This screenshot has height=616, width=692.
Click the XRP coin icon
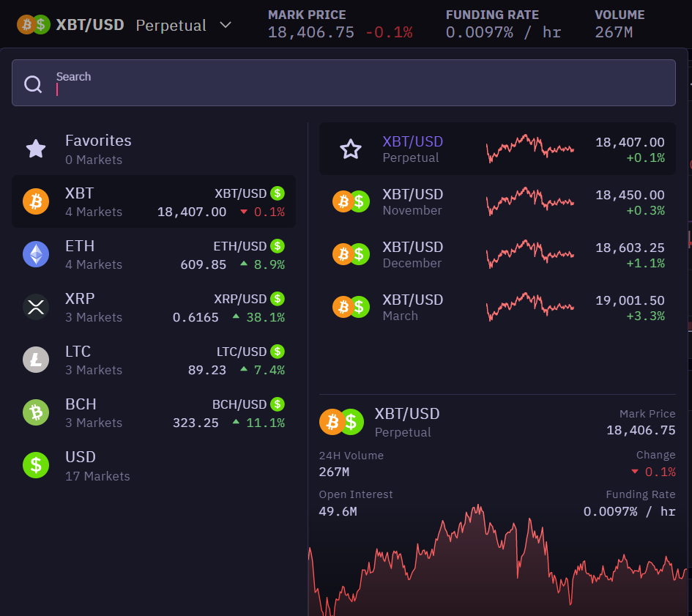point(35,307)
